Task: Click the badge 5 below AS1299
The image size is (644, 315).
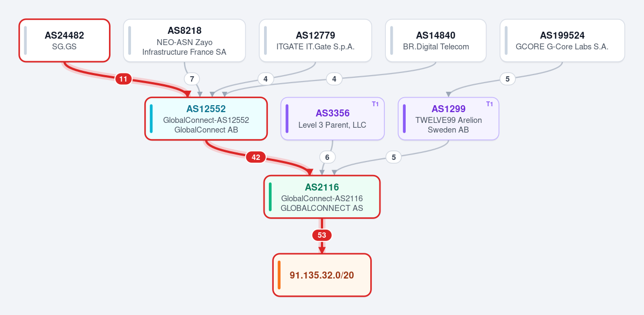Action: click(x=394, y=157)
